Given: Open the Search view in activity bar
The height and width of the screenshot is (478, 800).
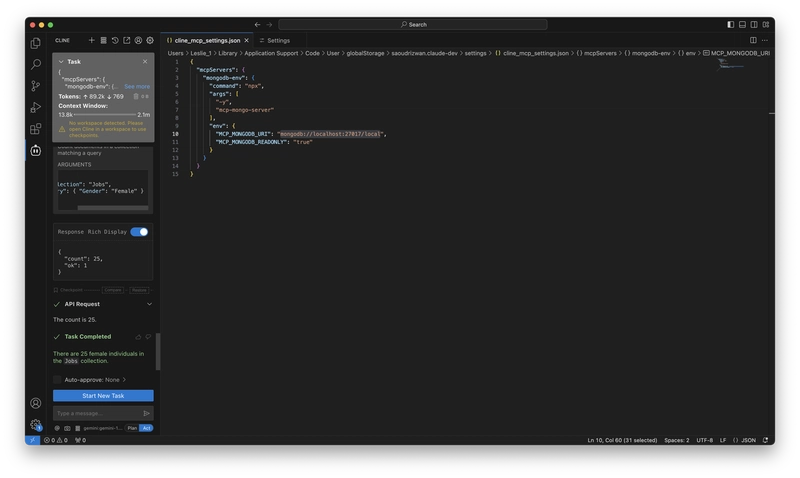Looking at the screenshot, I should tap(36, 64).
